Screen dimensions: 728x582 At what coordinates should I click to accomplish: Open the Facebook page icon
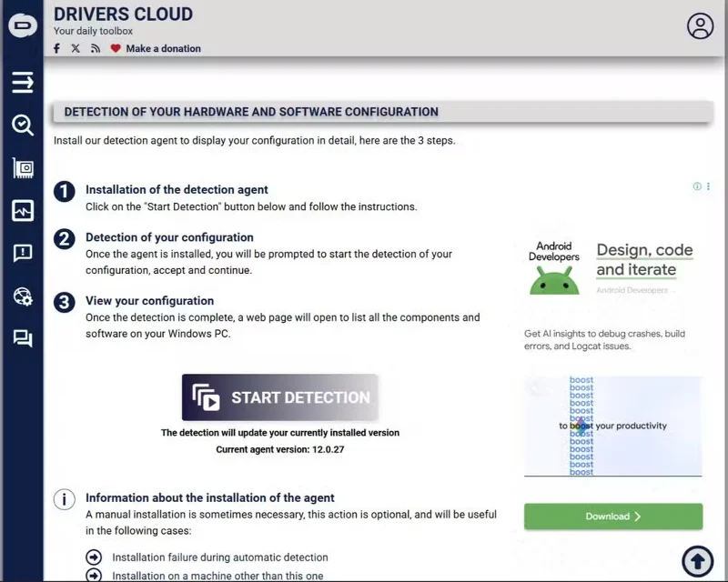point(56,48)
